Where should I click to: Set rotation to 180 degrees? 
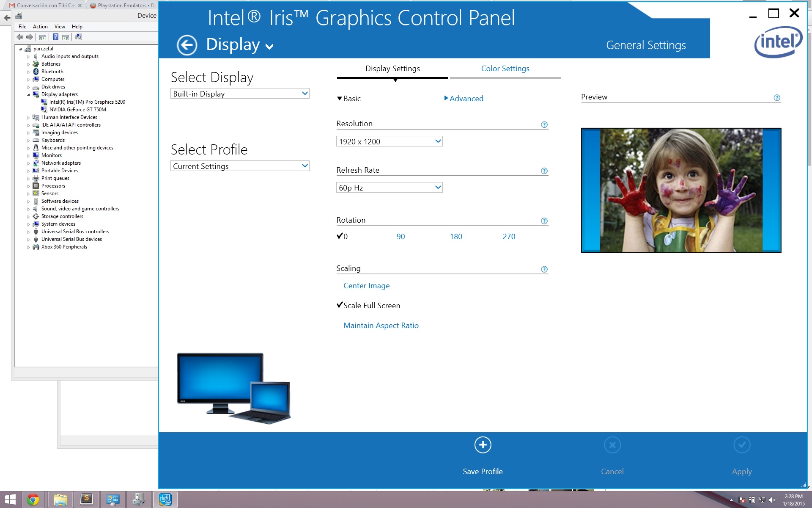click(x=456, y=237)
